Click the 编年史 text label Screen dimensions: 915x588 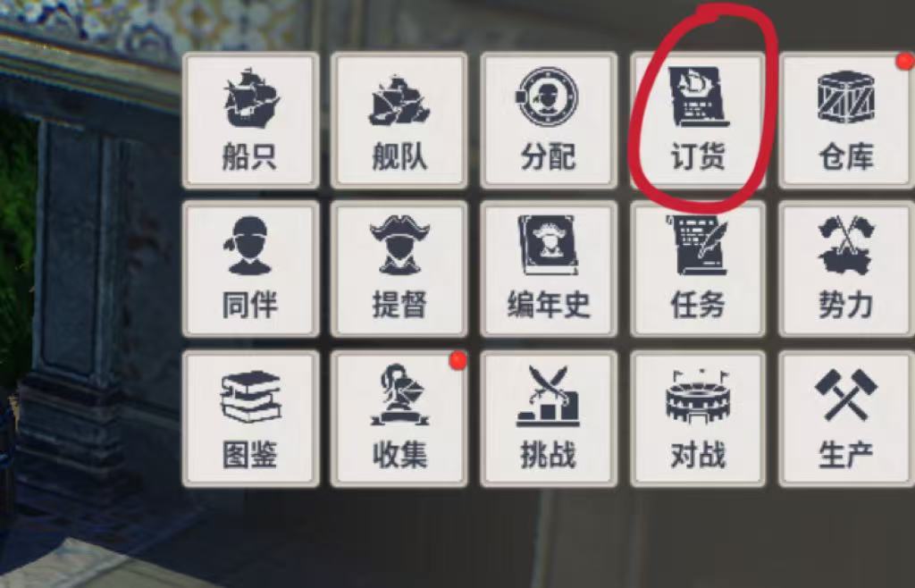point(549,305)
